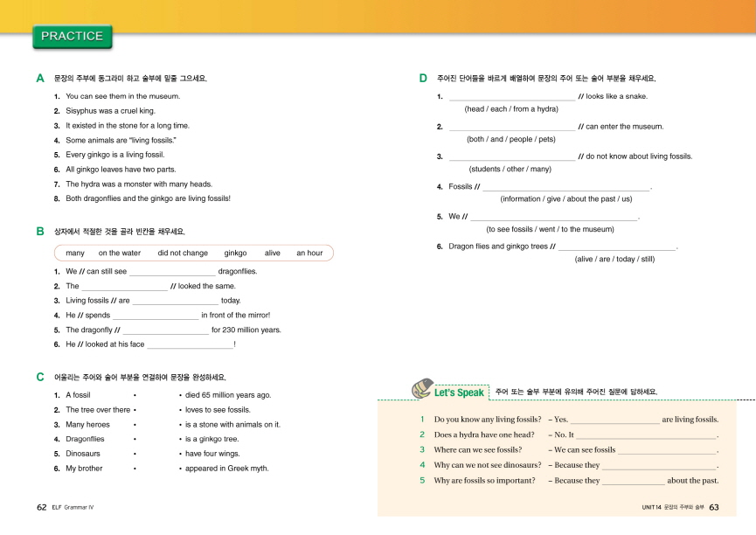Click the dot next to "A fossil"

click(135, 395)
